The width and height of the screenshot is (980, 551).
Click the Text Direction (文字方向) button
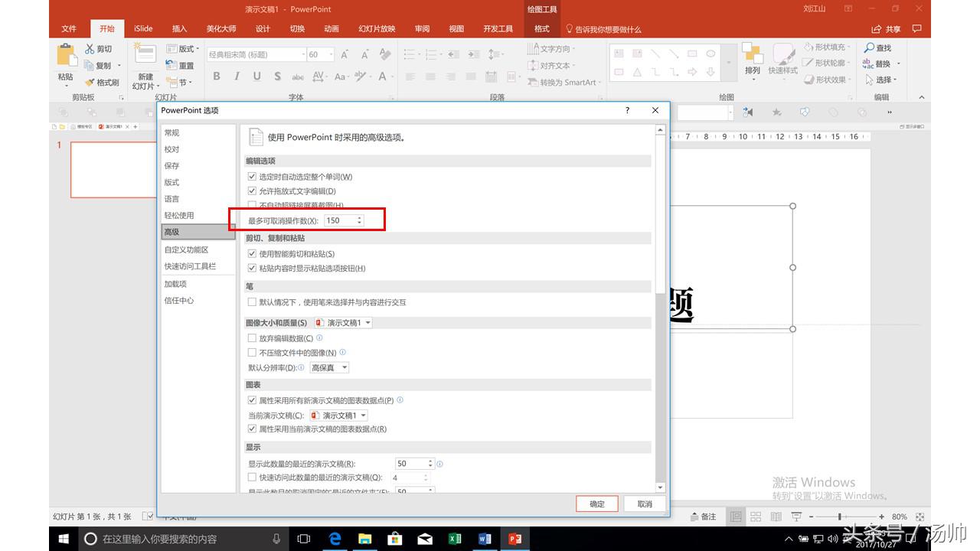point(550,49)
